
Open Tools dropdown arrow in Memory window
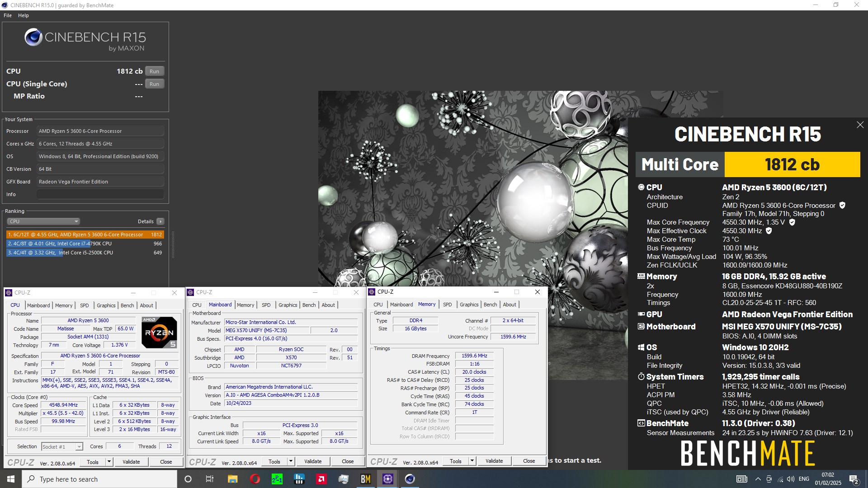click(x=472, y=461)
